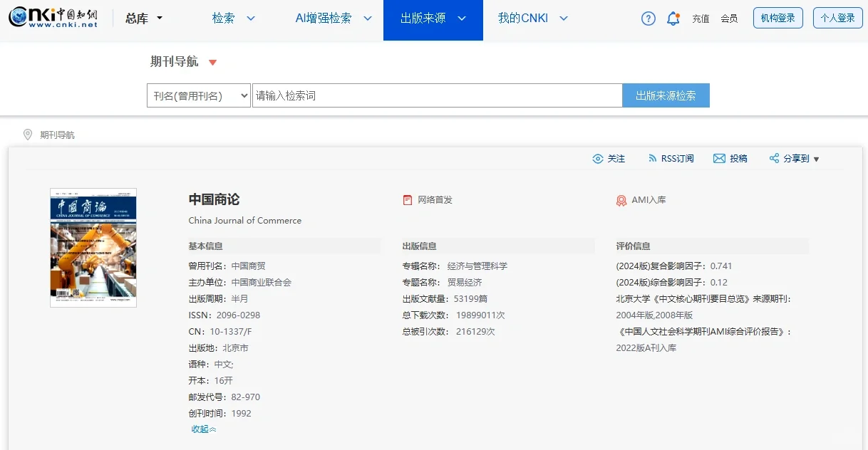Click the location pin icon beside 期刊导航

[x=28, y=135]
